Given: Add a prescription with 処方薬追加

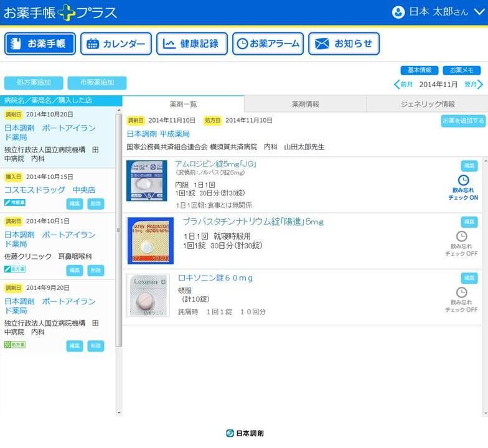Looking at the screenshot, I should pyautogui.click(x=34, y=83).
